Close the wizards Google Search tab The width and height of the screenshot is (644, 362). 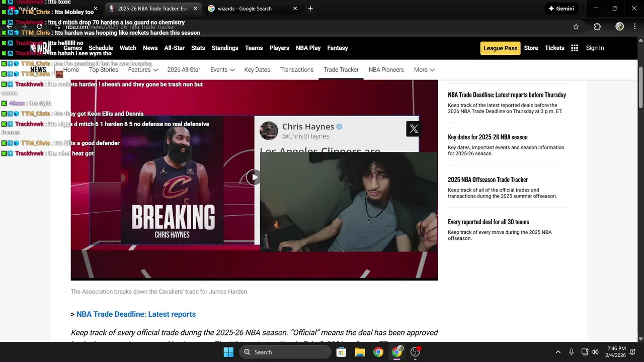pos(295,9)
